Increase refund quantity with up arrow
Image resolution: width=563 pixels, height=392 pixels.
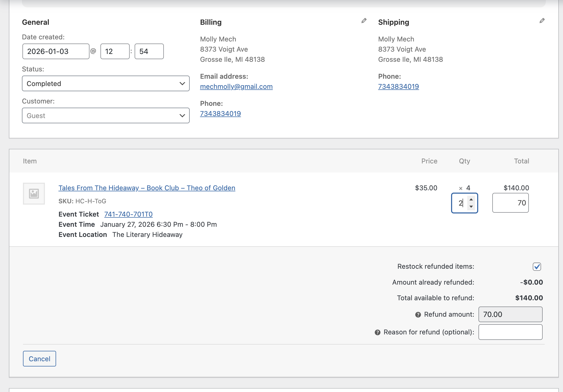tap(471, 200)
